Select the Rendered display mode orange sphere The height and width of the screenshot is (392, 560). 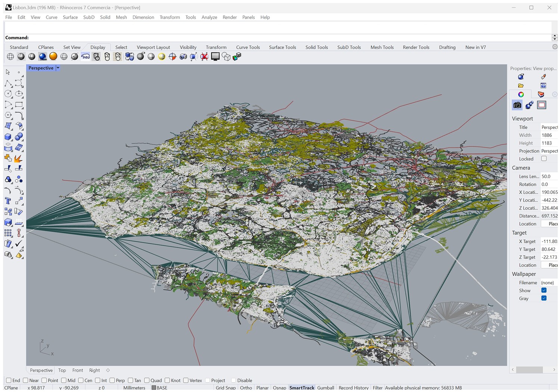tap(53, 56)
